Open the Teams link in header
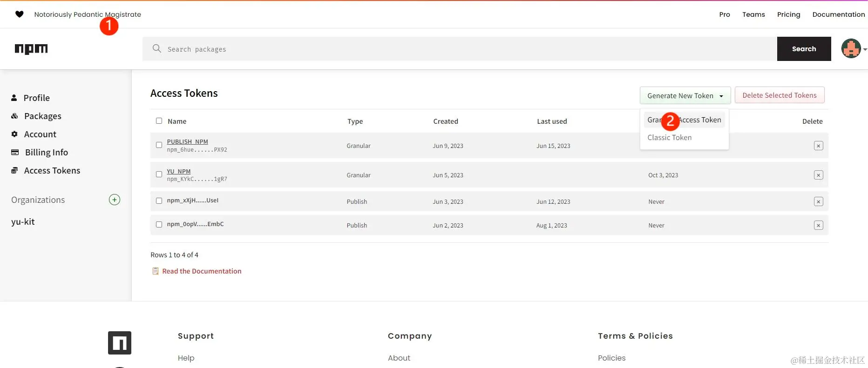Viewport: 868px width, 368px height. [753, 14]
